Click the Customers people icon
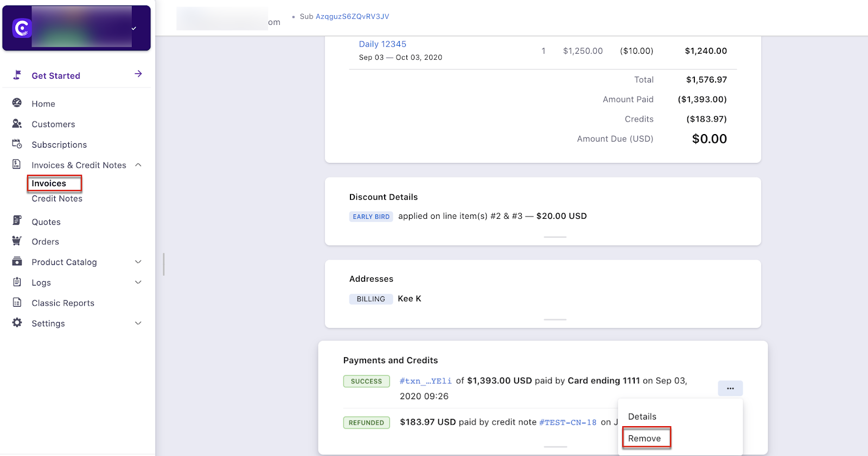868x456 pixels. [17, 123]
